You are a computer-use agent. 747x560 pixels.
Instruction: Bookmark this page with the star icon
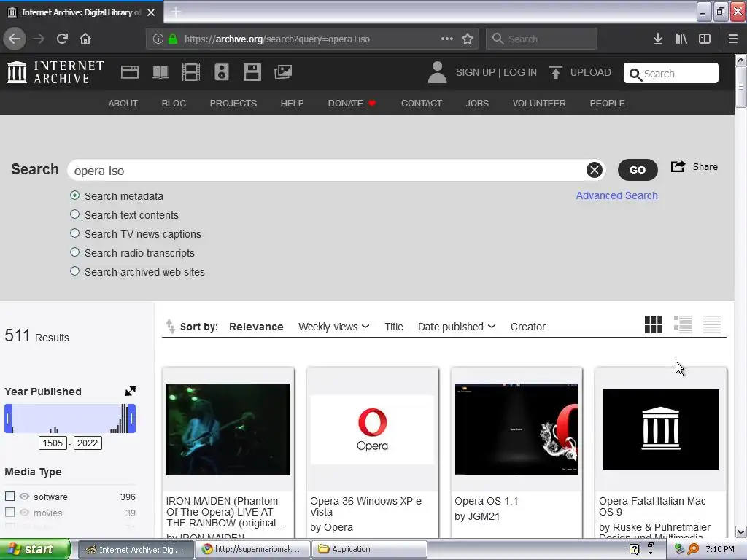coord(468,39)
